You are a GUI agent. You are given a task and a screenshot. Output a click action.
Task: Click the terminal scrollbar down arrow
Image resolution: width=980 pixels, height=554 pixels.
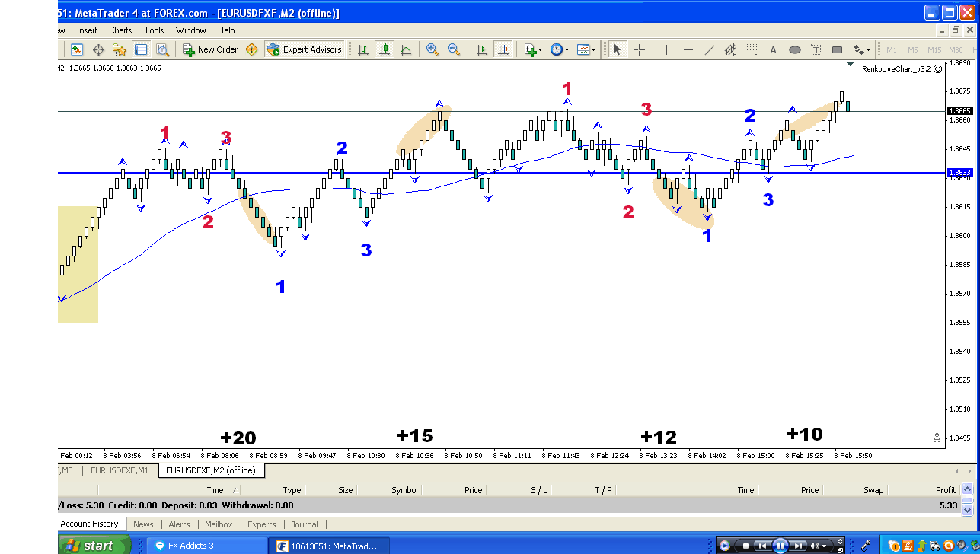tap(968, 509)
